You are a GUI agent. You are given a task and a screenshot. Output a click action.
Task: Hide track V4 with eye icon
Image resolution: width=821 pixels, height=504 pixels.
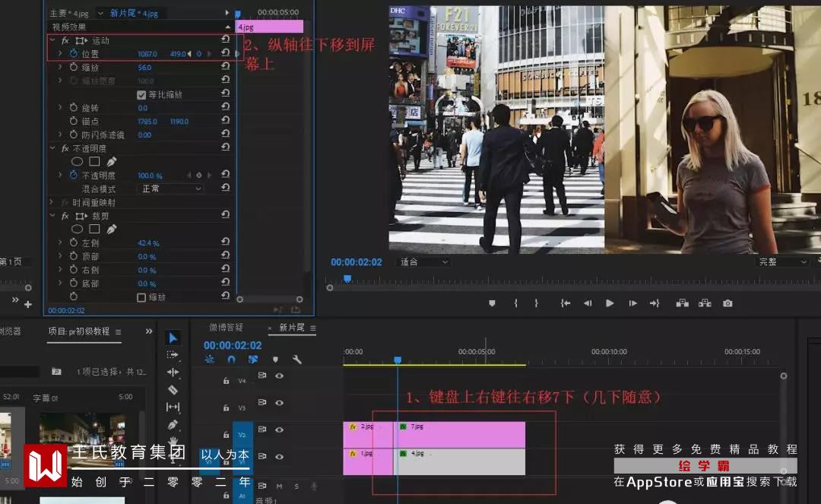pyautogui.click(x=280, y=376)
